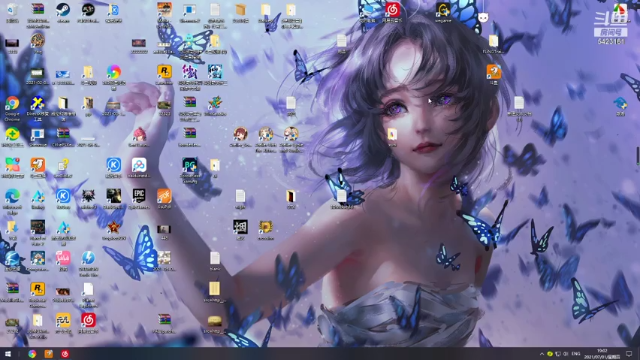
Task: Expand the hidden system tray icons chevron
Action: tap(542, 354)
